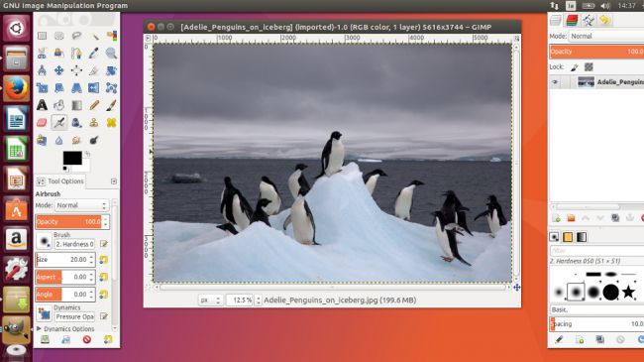Toggle the lock alpha channel checkerboard icon
This screenshot has height=362, width=644.
(589, 66)
